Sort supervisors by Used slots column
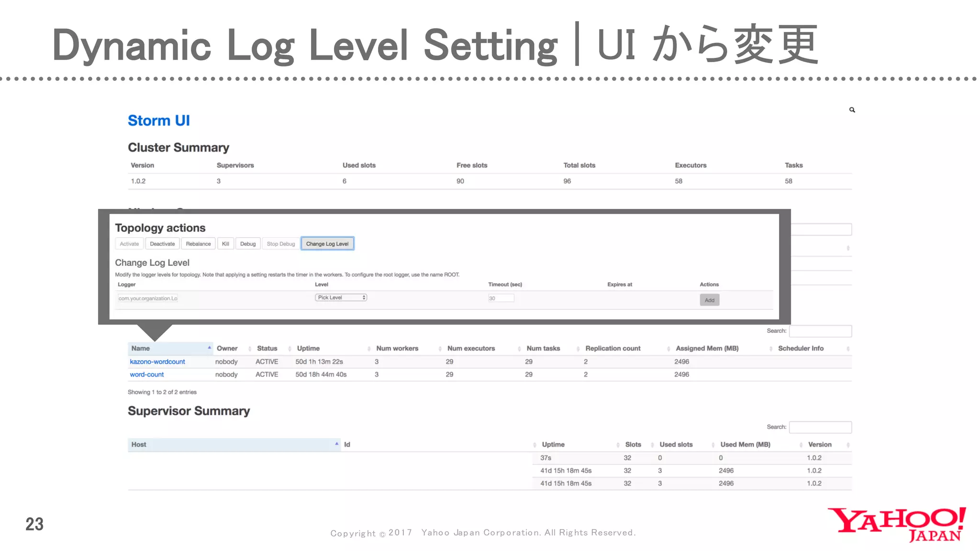The height and width of the screenshot is (551, 980). [x=686, y=444]
